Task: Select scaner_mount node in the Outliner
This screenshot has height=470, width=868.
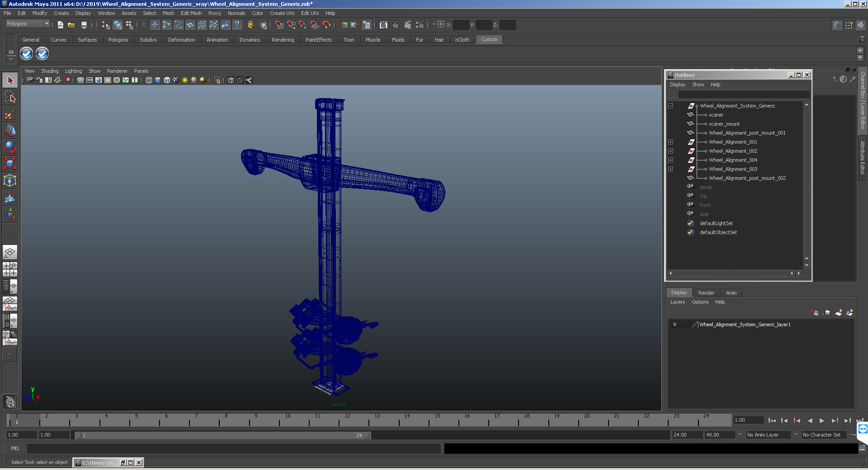Action: click(724, 124)
